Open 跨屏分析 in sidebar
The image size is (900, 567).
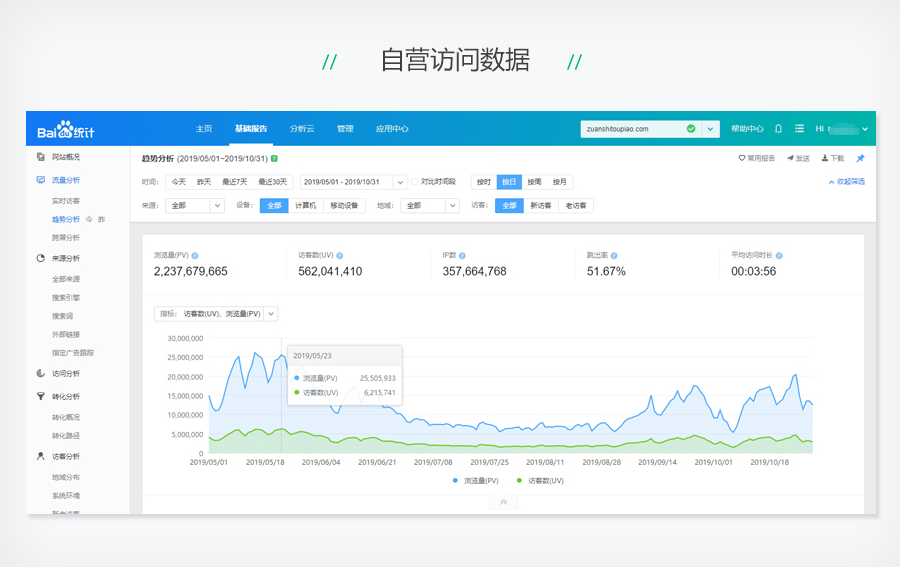tap(66, 238)
